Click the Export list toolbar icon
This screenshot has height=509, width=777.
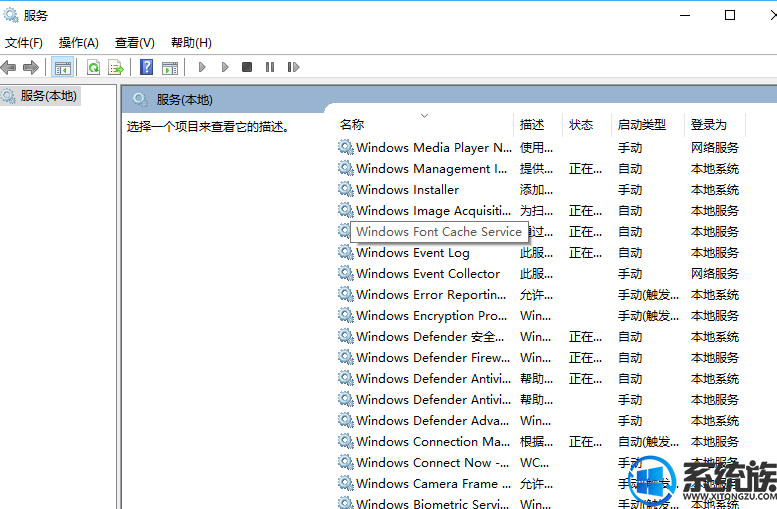(116, 67)
